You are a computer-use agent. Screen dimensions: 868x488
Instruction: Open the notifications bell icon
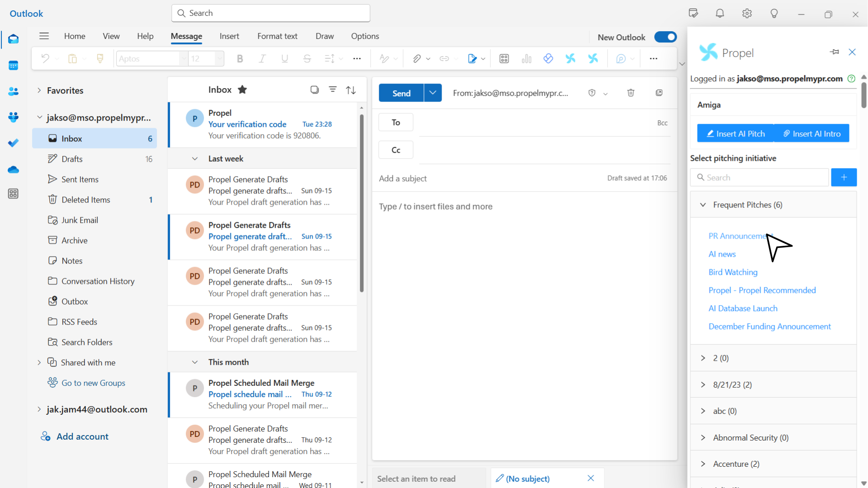[720, 14]
